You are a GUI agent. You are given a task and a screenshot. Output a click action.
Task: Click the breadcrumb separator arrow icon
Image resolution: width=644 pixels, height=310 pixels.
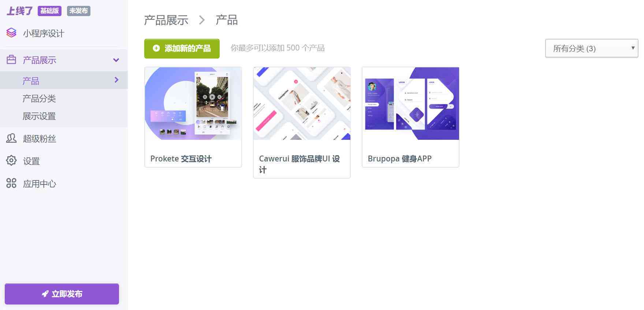202,20
